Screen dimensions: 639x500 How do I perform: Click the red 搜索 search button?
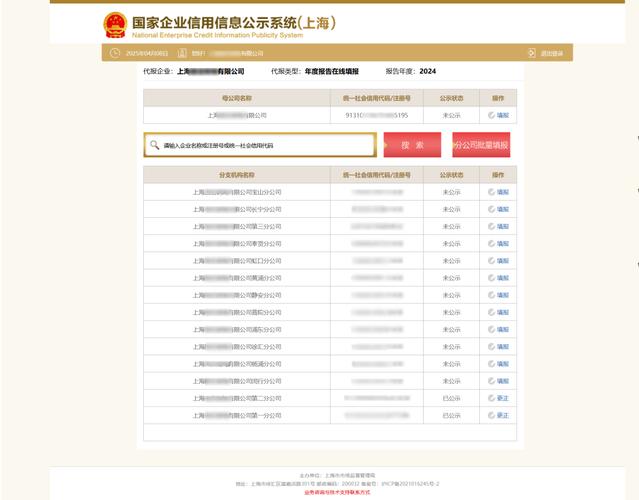(412, 145)
